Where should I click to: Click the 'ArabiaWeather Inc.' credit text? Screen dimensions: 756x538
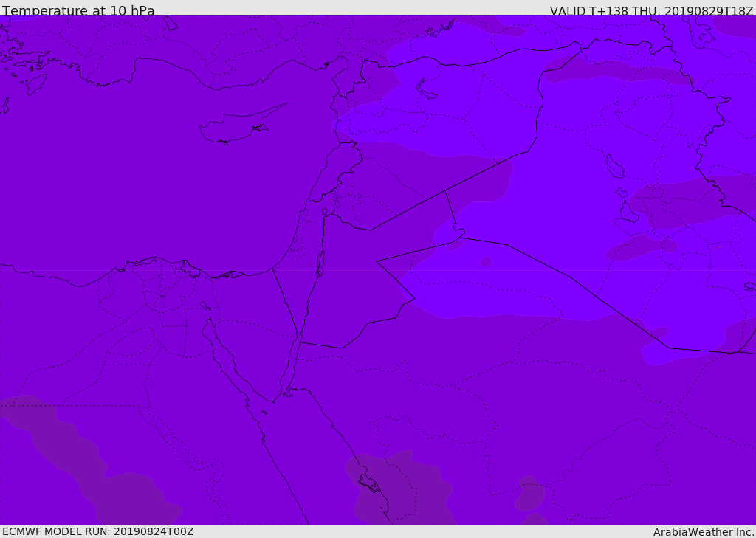click(x=704, y=532)
